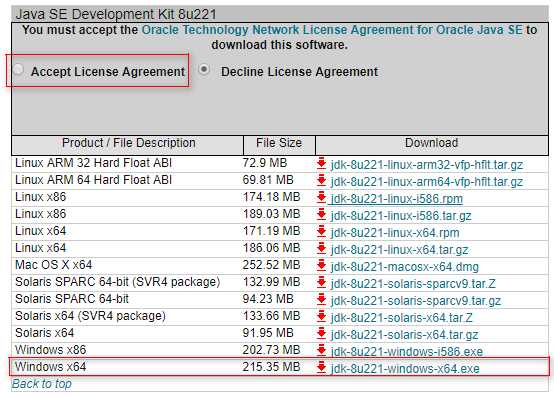Click the 133.66 MB file size

pos(271,316)
